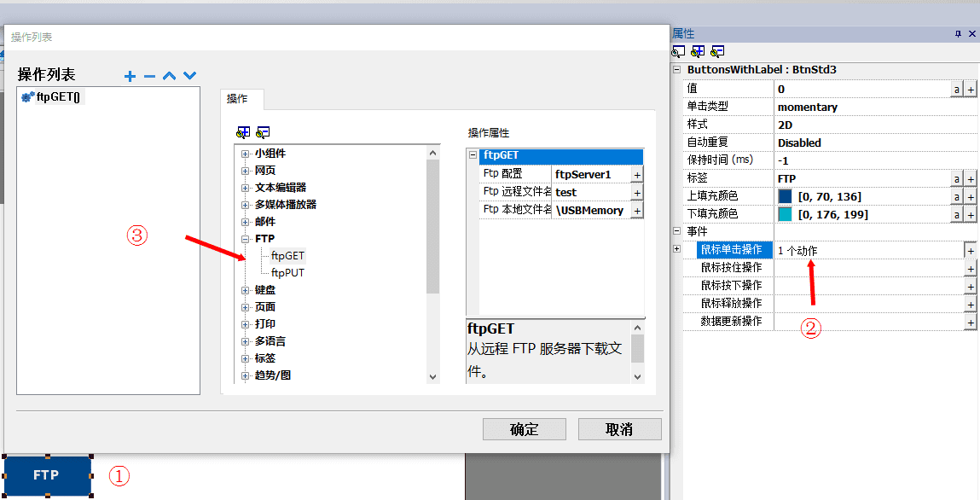Viewport: 980px width, 500px height.
Task: Select ftpPUT in the action tree
Action: (287, 273)
